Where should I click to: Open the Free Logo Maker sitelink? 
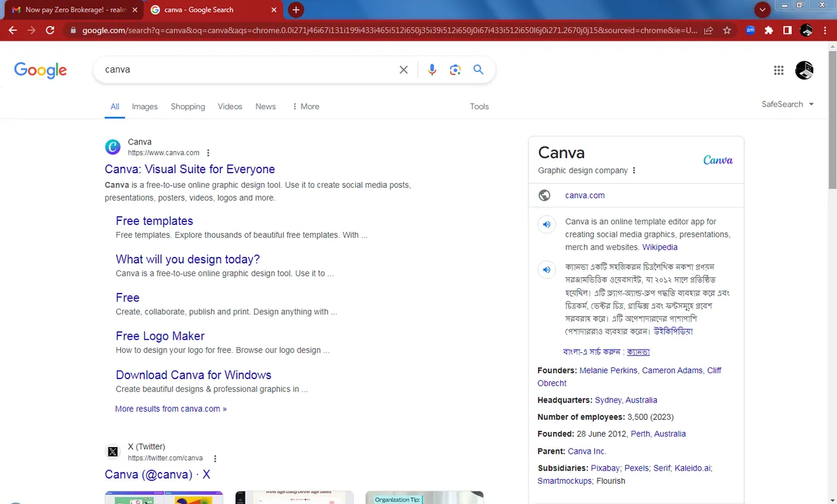click(x=160, y=336)
